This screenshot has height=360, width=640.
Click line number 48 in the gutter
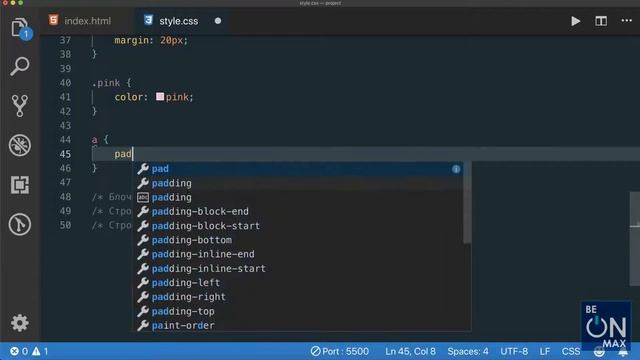65,197
